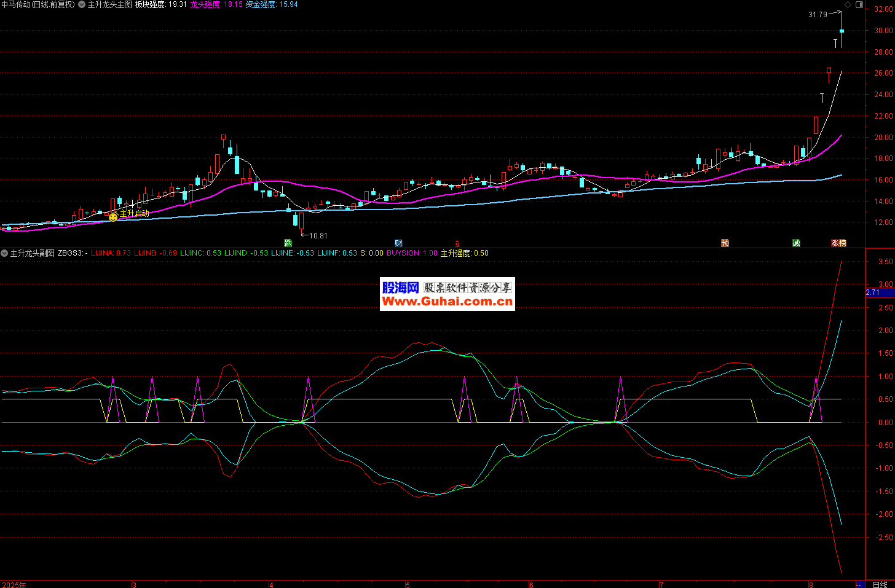Toggle the side panel icon at top-right

pos(859,4)
